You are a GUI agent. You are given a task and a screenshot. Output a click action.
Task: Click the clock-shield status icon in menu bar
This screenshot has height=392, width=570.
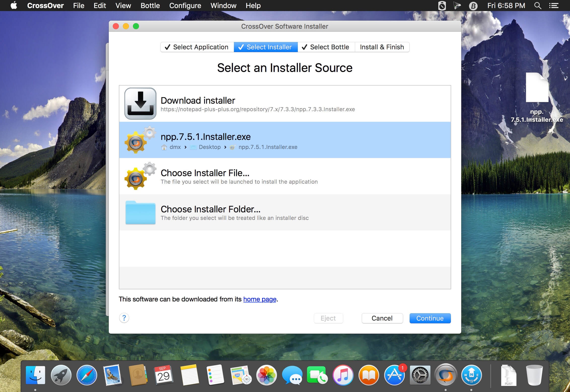442,6
